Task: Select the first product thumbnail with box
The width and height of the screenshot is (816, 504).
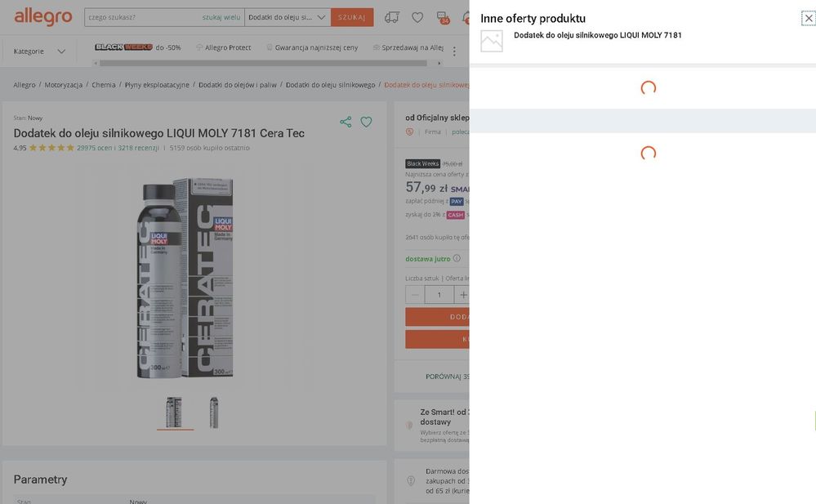Action: coord(174,413)
